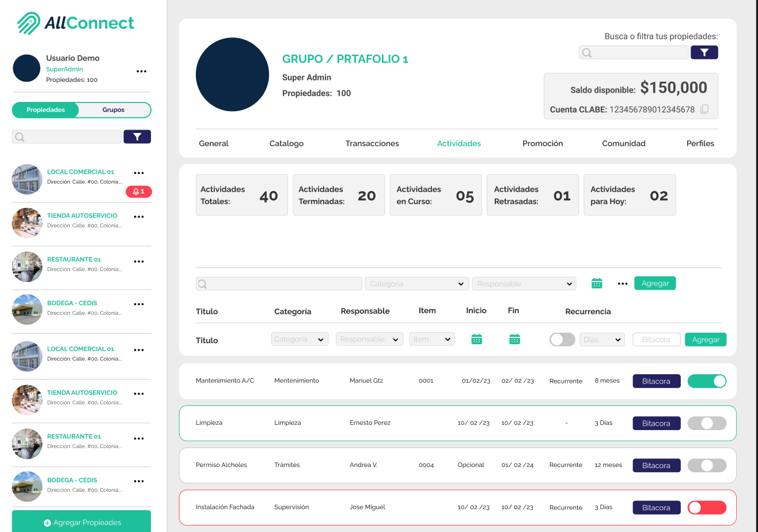Open the filter icon next to property search
The width and height of the screenshot is (758, 532).
click(704, 52)
